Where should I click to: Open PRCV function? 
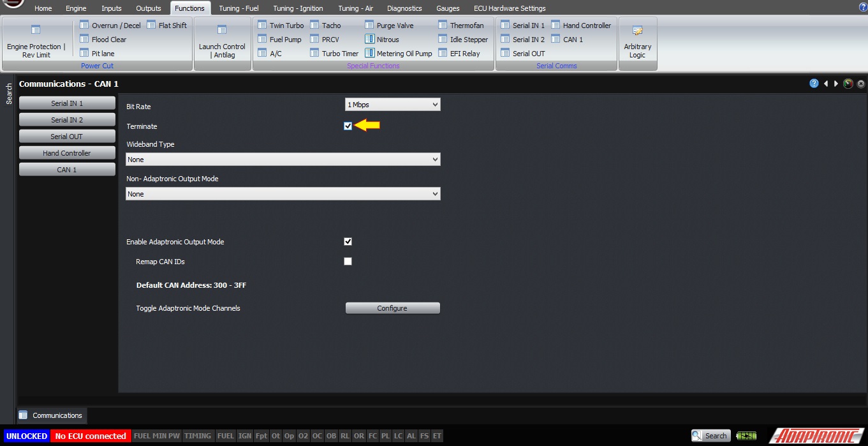[325, 40]
